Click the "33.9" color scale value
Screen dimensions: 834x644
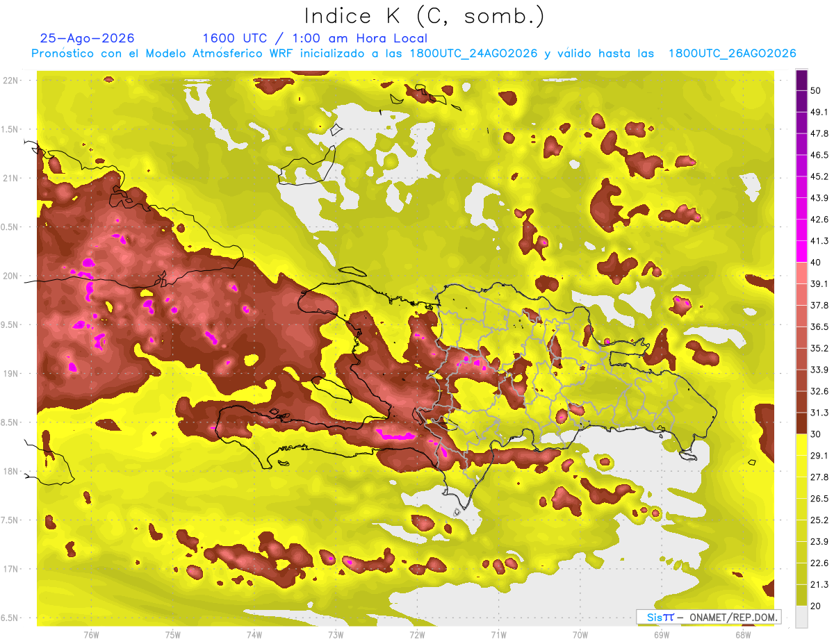coord(819,370)
